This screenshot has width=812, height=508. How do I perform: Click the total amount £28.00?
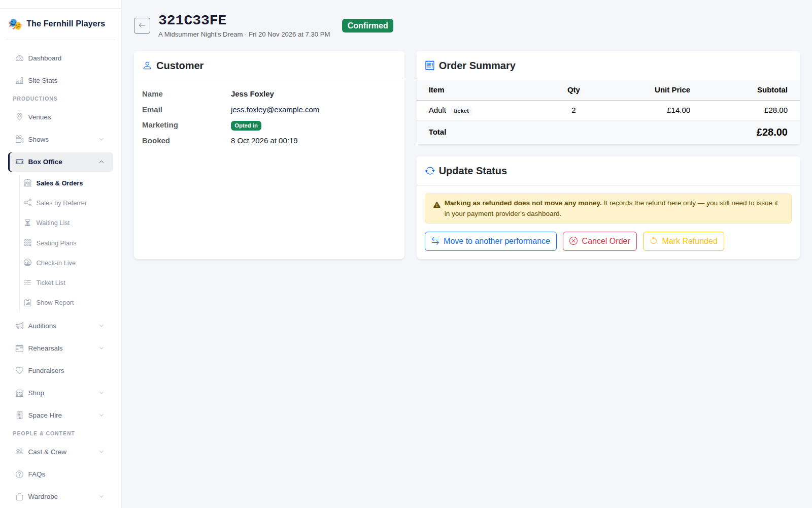click(x=772, y=132)
